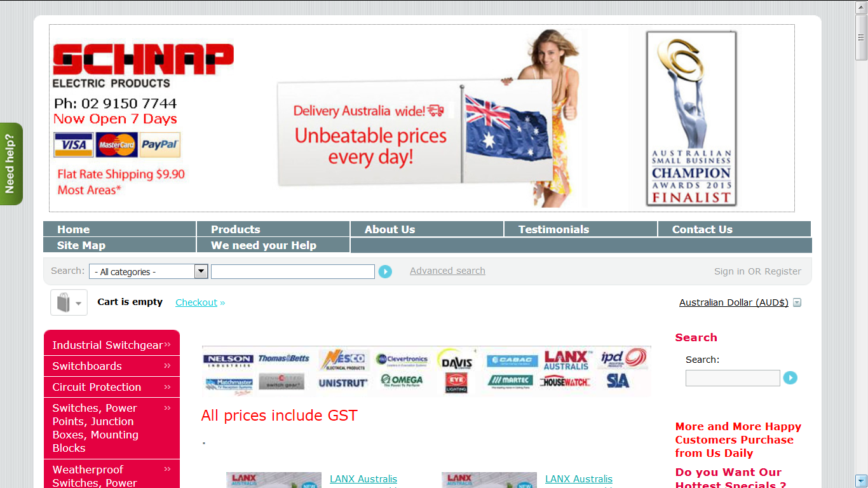This screenshot has width=868, height=488.
Task: Run the sidebar search with the blue arrow
Action: click(790, 378)
